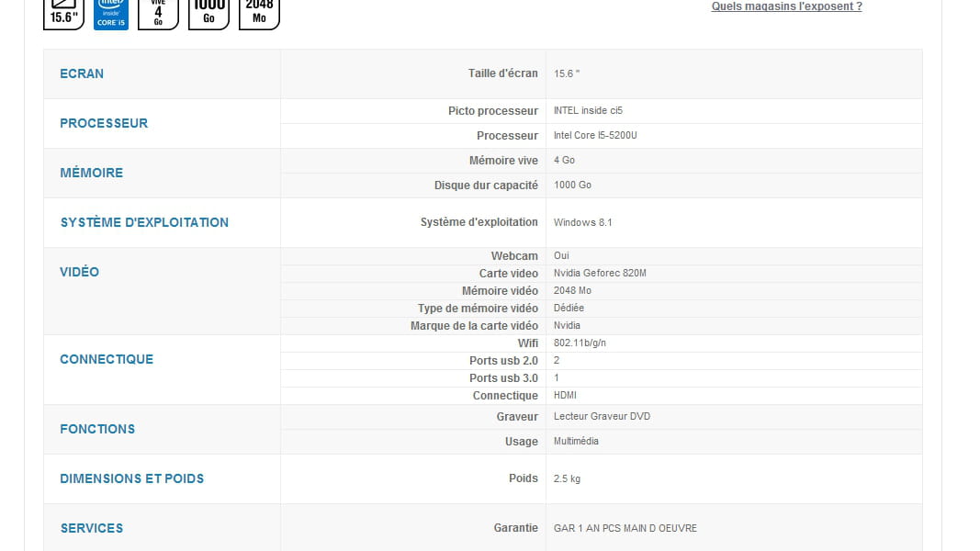Select the PROCESSEUR section heading
This screenshot has height=551, width=980.
coord(104,123)
